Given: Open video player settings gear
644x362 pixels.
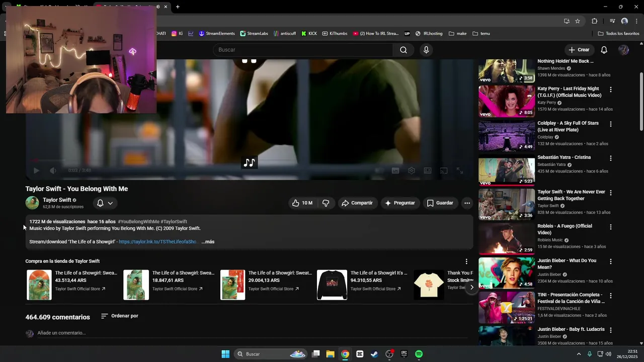Looking at the screenshot, I should 412,170.
